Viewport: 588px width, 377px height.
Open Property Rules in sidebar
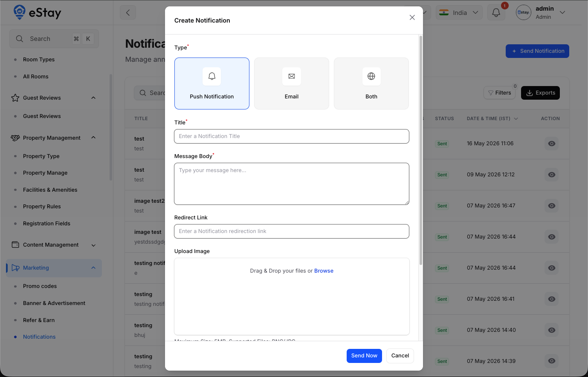point(42,207)
